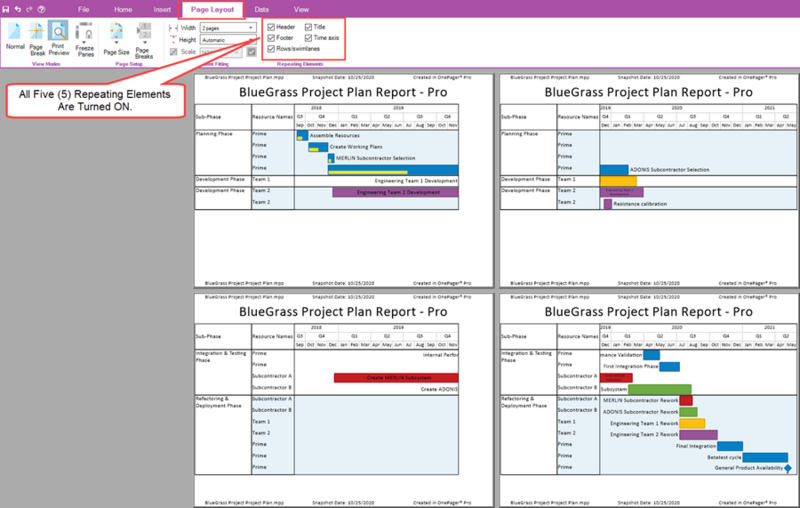Select the purple 'Engineering Team 2 Development' bar
Image resolution: width=800 pixels, height=508 pixels.
[395, 192]
